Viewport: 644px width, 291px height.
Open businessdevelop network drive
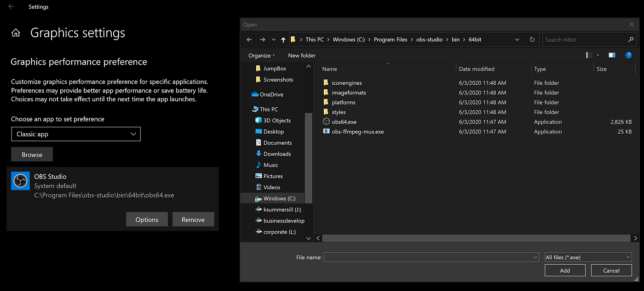pos(279,221)
